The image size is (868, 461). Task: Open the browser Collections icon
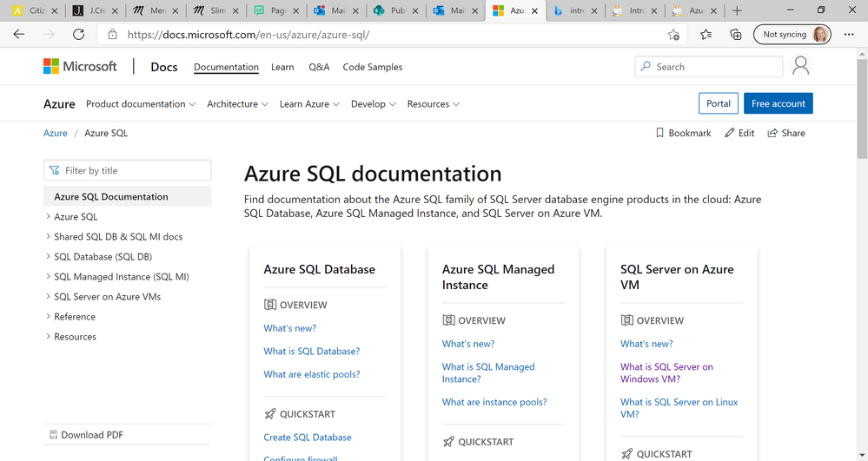[x=736, y=35]
